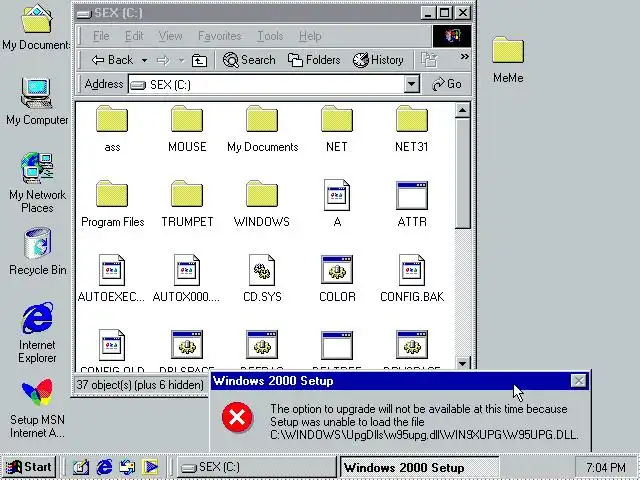Click the Go button

pyautogui.click(x=447, y=84)
